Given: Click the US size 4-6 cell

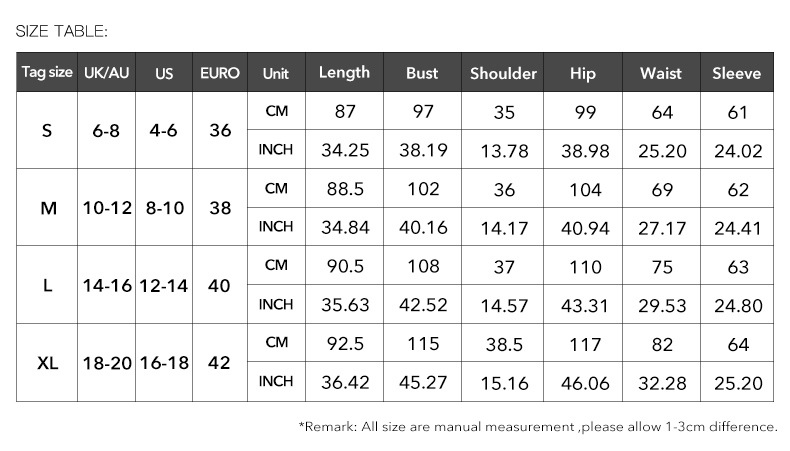Looking at the screenshot, I should pos(164,131).
